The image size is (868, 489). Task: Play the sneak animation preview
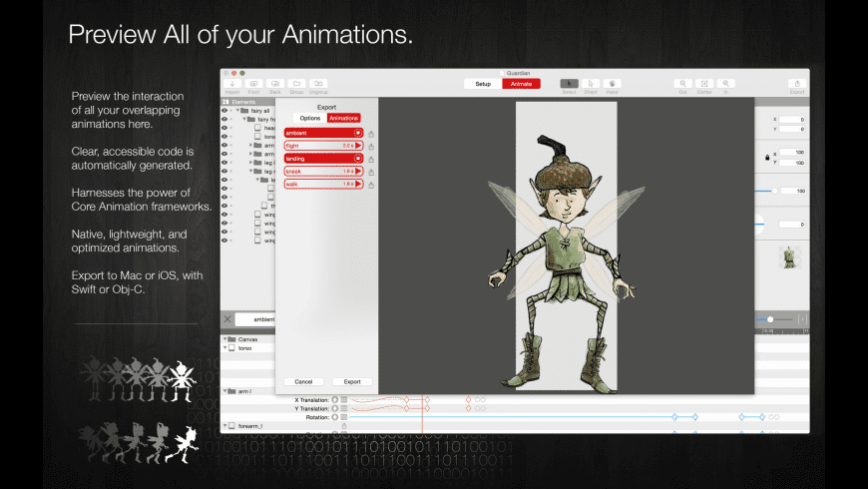click(x=358, y=171)
